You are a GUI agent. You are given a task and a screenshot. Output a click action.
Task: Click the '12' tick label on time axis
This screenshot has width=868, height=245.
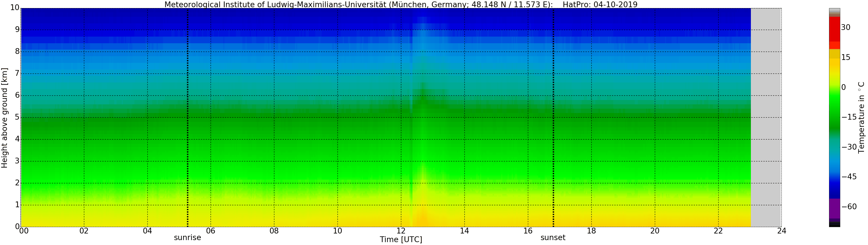coord(401,231)
